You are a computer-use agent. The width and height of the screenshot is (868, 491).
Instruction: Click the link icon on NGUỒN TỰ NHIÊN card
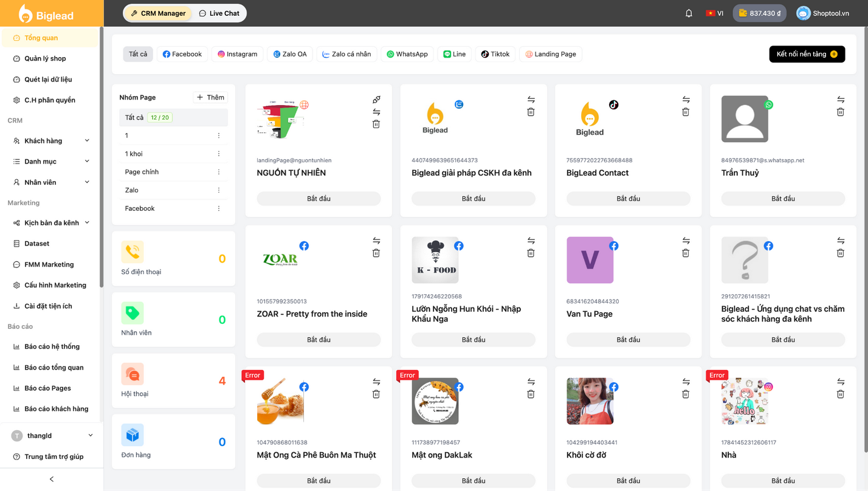(x=376, y=100)
